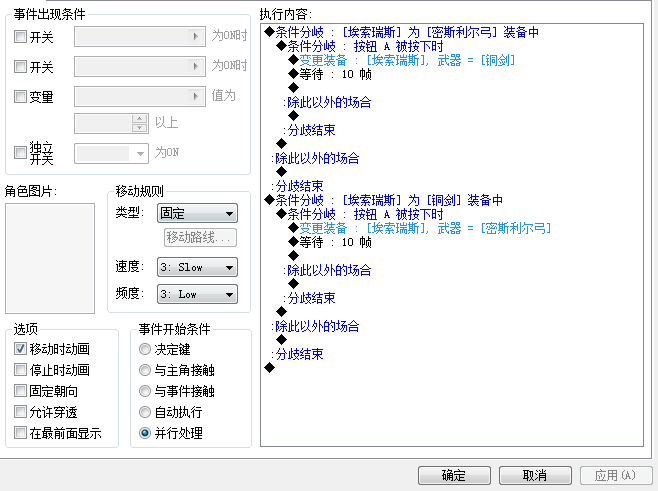Click the 取消 button
The image size is (658, 491).
coord(535,475)
